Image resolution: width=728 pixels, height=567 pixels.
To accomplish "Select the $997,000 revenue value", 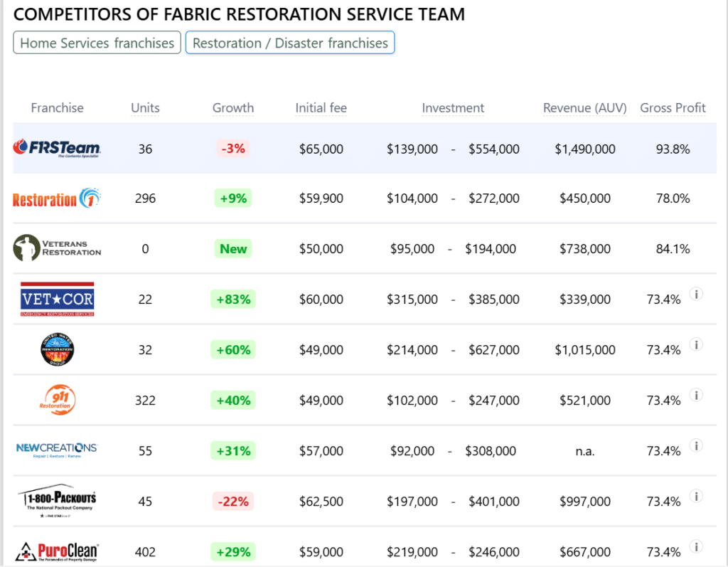I will [x=585, y=502].
